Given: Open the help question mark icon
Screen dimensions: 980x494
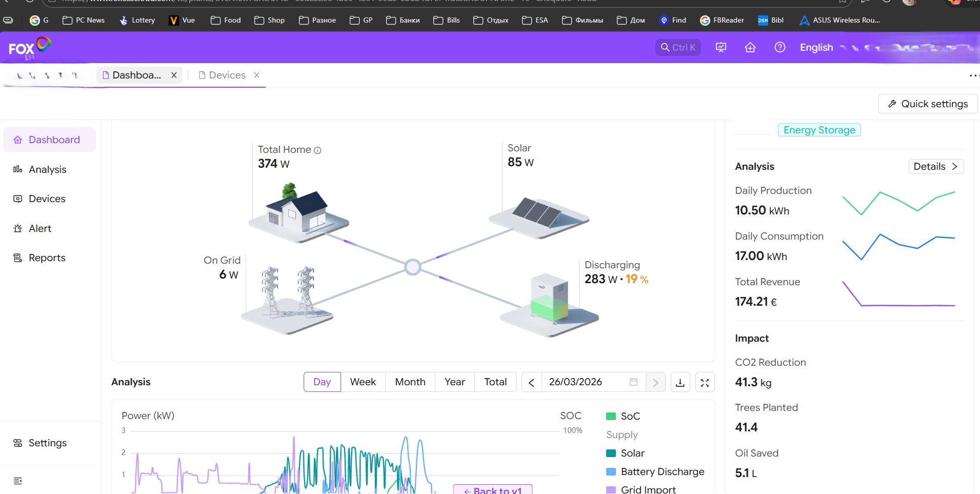Looking at the screenshot, I should coord(779,48).
